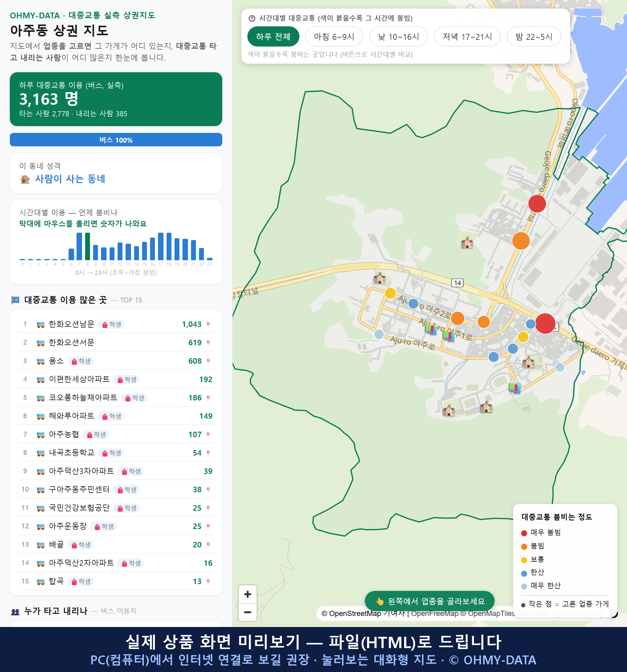Open the OpenFreeMap attribution link

tap(435, 613)
